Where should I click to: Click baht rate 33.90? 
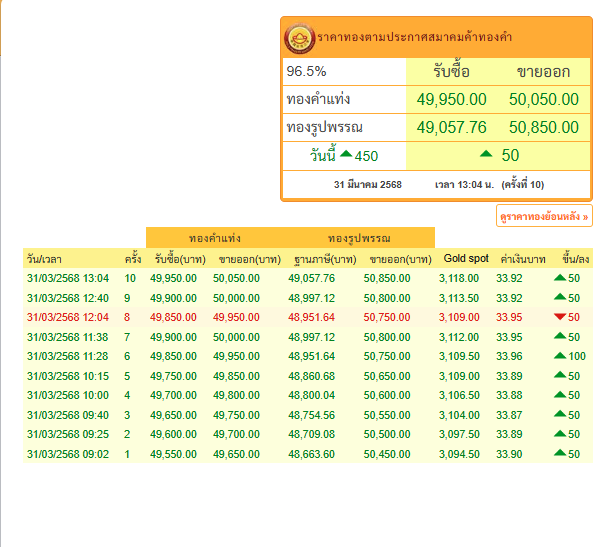(x=509, y=454)
